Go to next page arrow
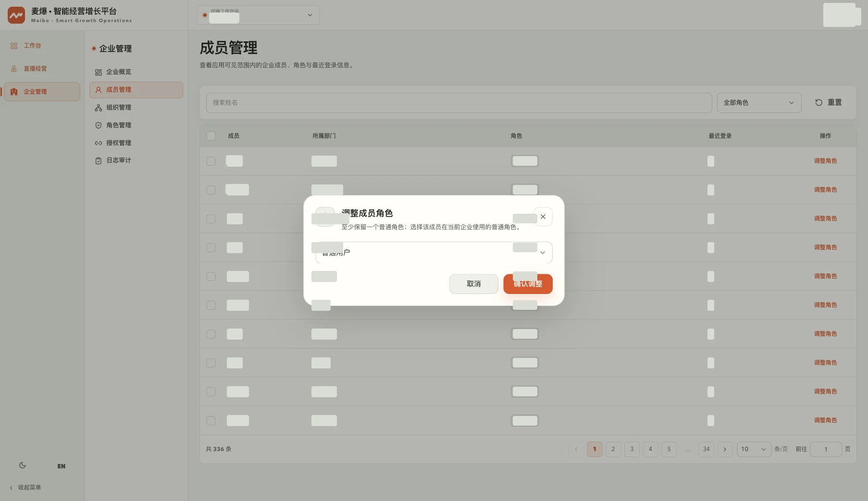Image resolution: width=868 pixels, height=501 pixels. click(725, 449)
